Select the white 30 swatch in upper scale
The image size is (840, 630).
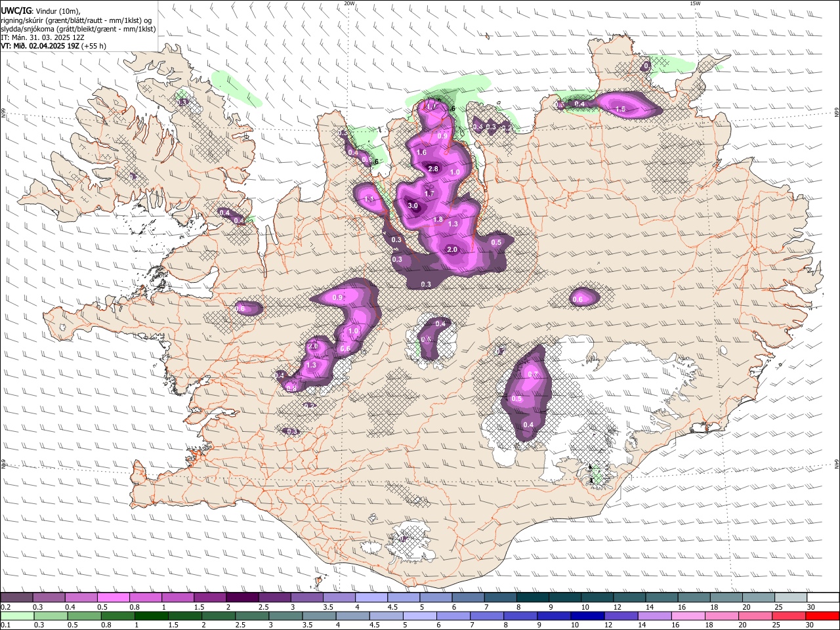point(823,598)
